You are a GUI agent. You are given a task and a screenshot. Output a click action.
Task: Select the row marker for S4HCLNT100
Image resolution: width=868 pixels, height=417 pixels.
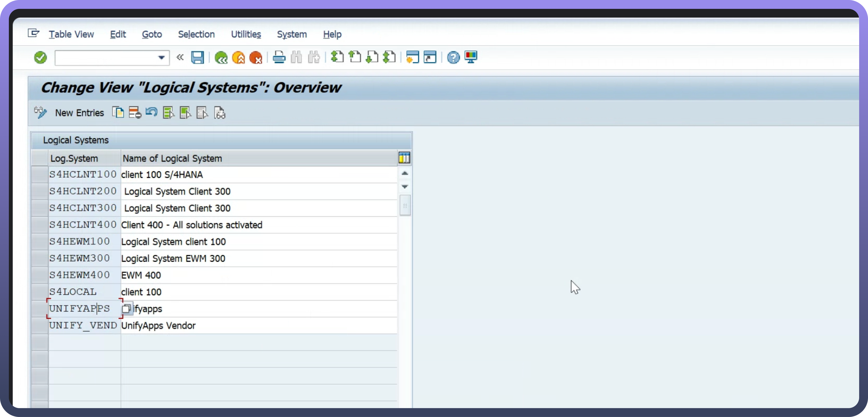tap(40, 175)
